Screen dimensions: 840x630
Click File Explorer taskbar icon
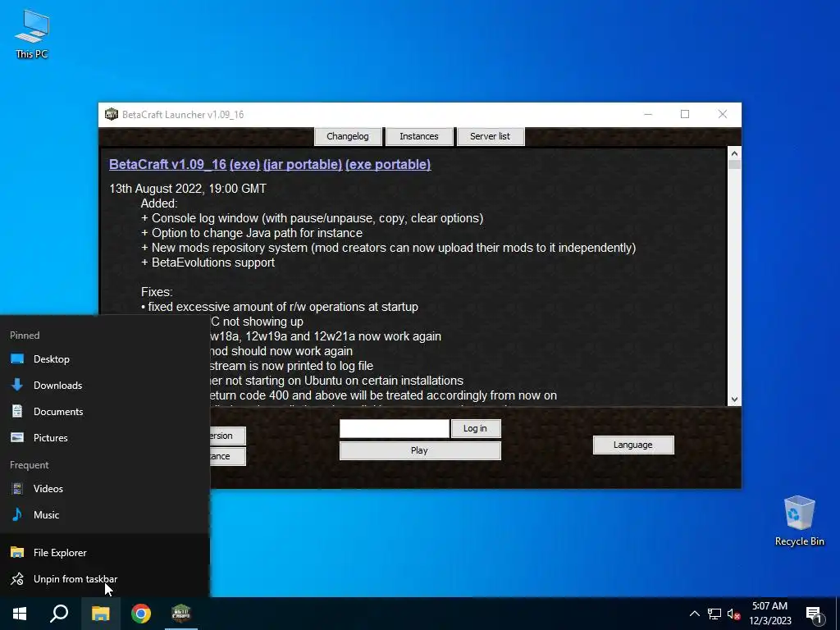point(100,614)
